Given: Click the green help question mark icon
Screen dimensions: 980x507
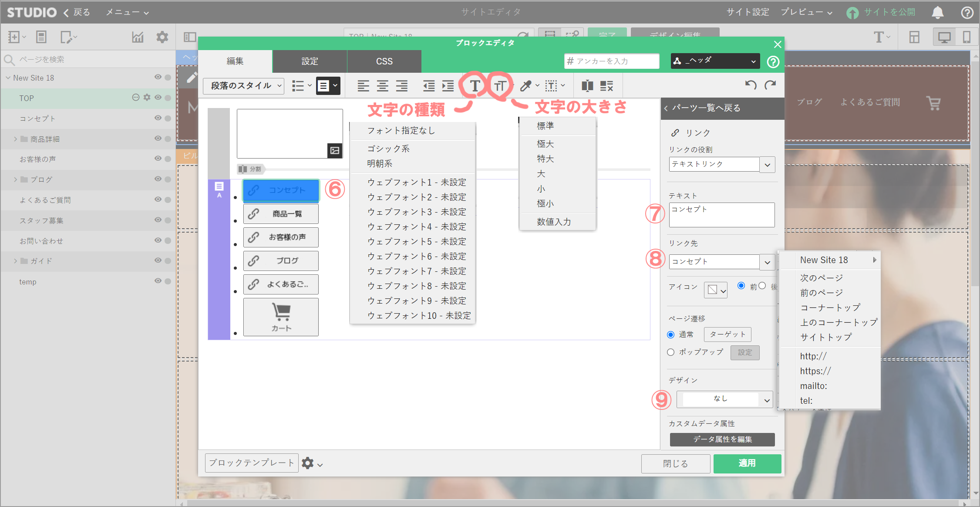Looking at the screenshot, I should tap(773, 62).
